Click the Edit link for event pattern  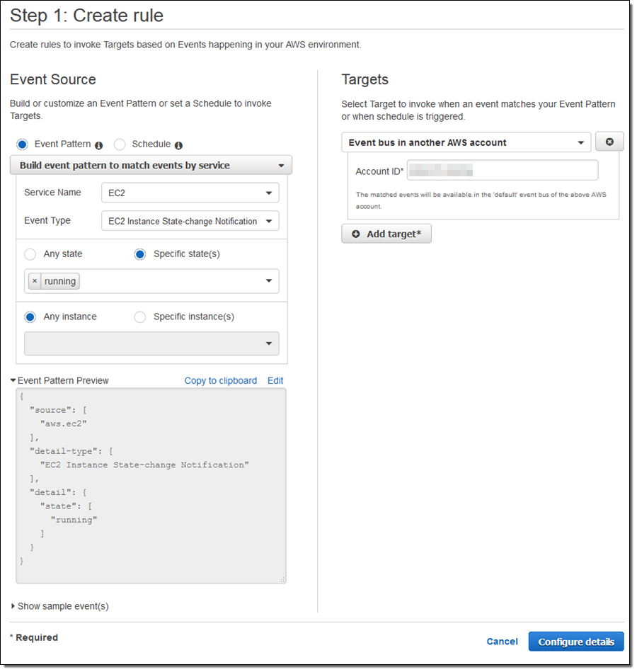(275, 380)
